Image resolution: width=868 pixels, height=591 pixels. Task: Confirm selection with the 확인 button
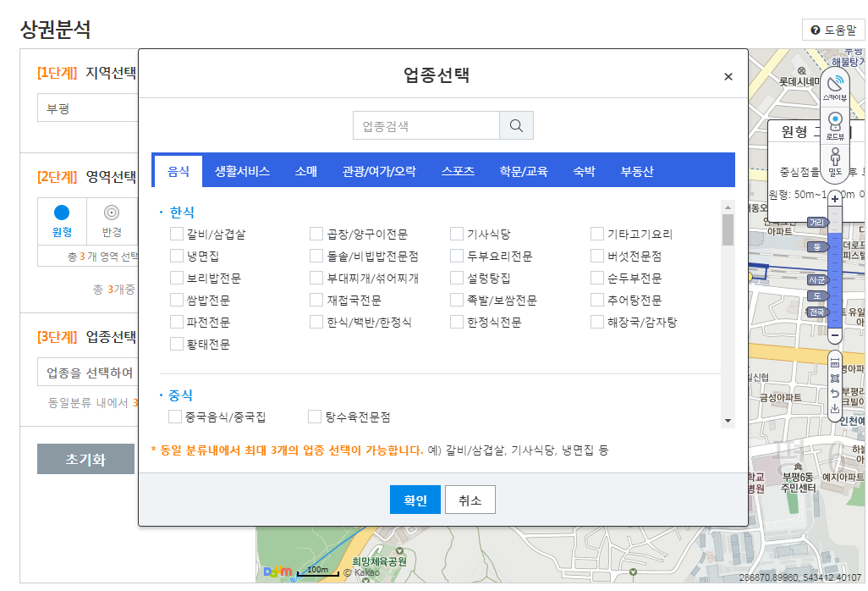point(415,500)
